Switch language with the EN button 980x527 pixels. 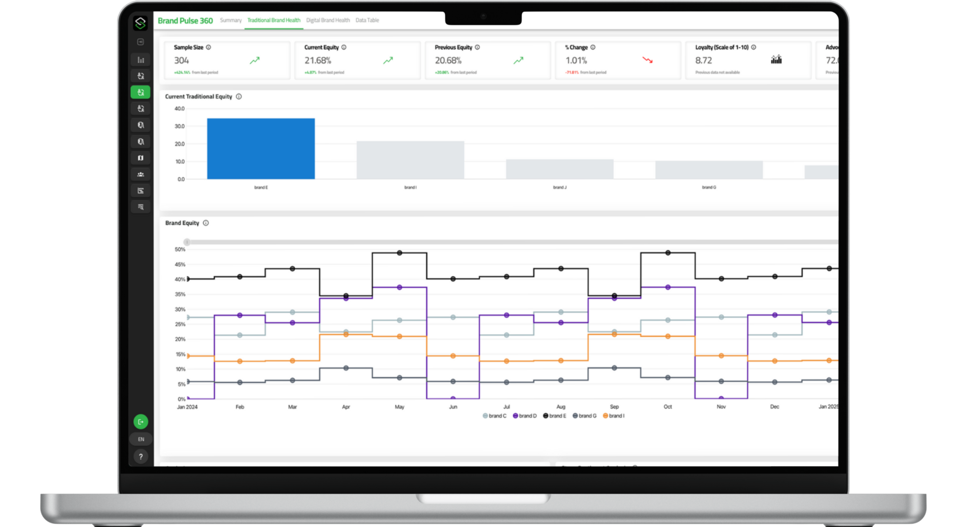[141, 439]
